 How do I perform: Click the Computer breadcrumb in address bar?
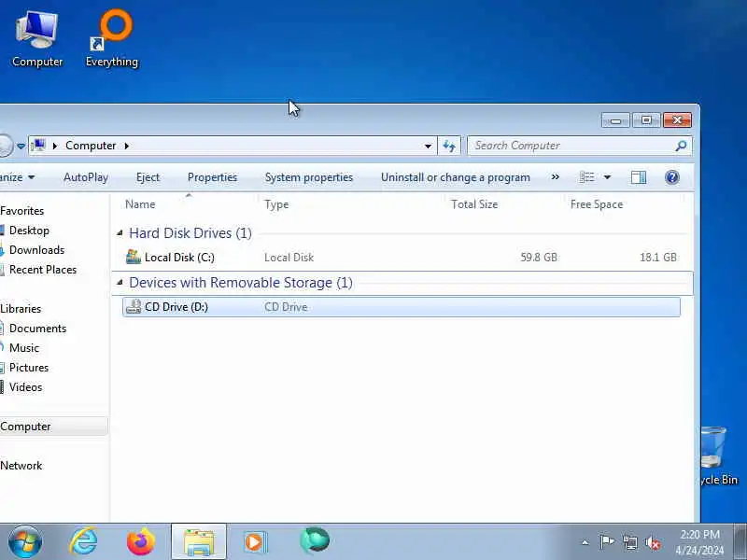tap(91, 146)
